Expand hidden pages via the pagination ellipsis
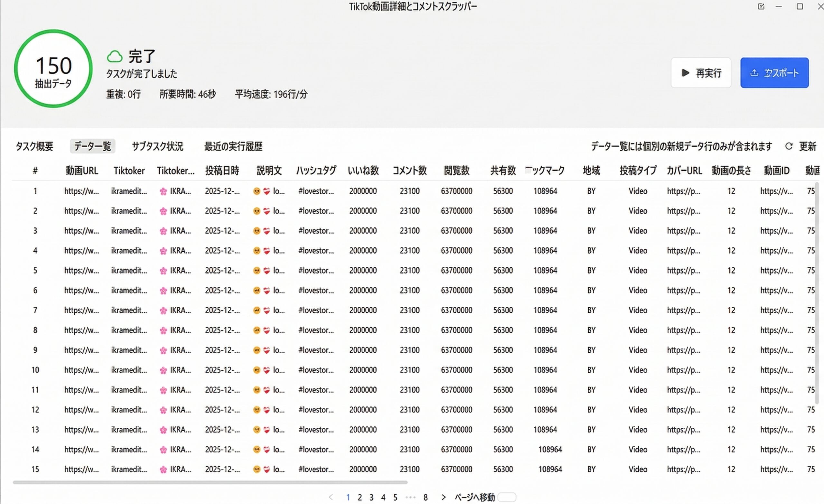This screenshot has height=504, width=824. click(410, 497)
